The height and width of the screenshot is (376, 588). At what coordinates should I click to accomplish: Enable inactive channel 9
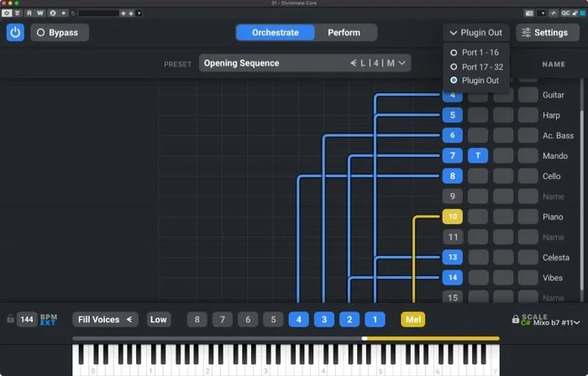click(x=452, y=196)
